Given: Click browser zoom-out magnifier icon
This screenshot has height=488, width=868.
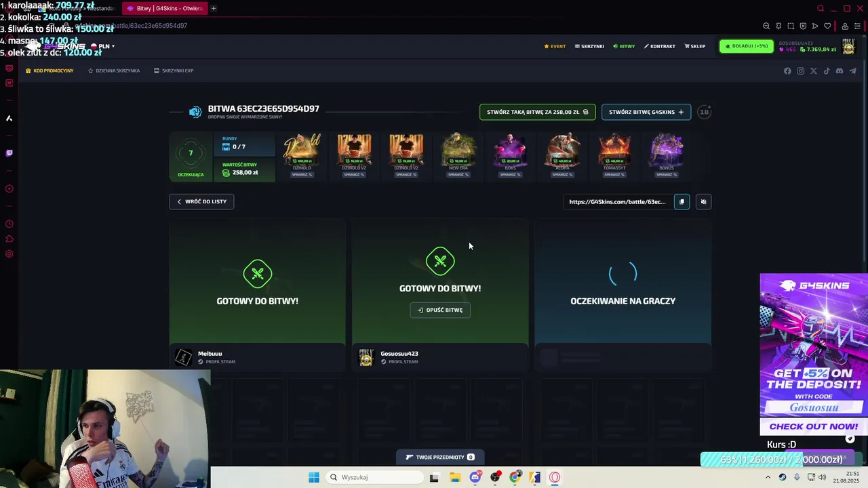Looking at the screenshot, I should click(x=766, y=26).
